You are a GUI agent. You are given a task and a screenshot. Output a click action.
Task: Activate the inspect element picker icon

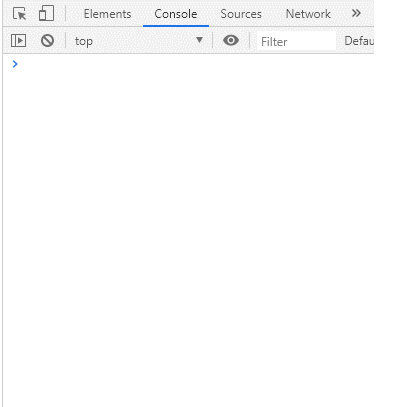point(19,14)
